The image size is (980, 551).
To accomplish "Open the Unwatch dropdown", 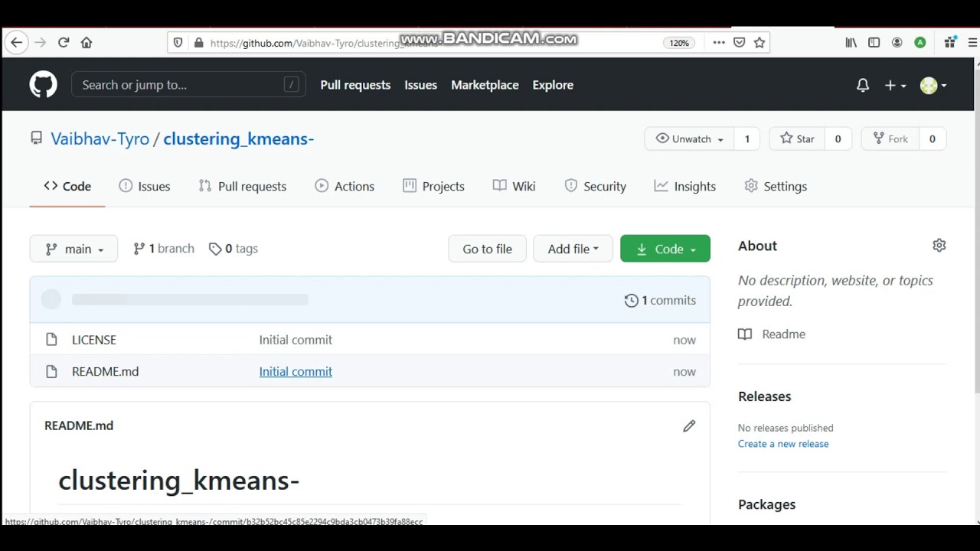I will (x=689, y=139).
